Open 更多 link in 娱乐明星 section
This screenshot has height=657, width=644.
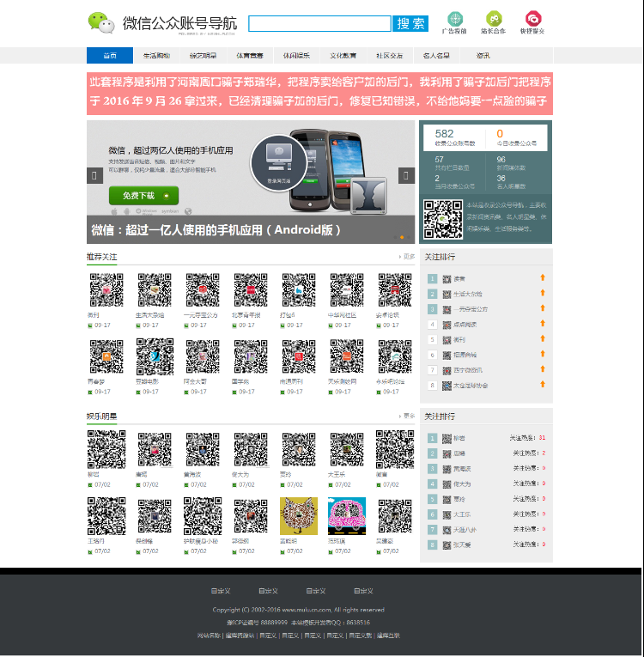tap(407, 416)
